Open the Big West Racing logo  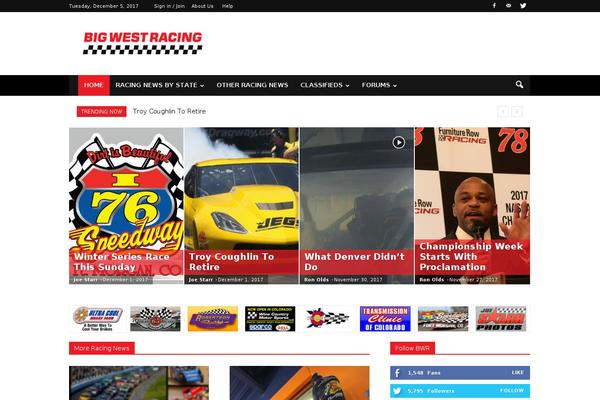pyautogui.click(x=143, y=43)
